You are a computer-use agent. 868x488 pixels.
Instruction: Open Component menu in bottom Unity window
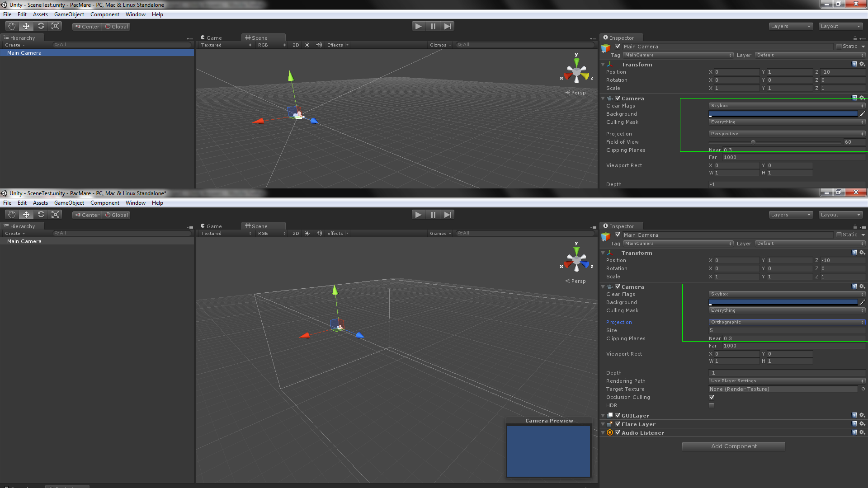(x=105, y=203)
